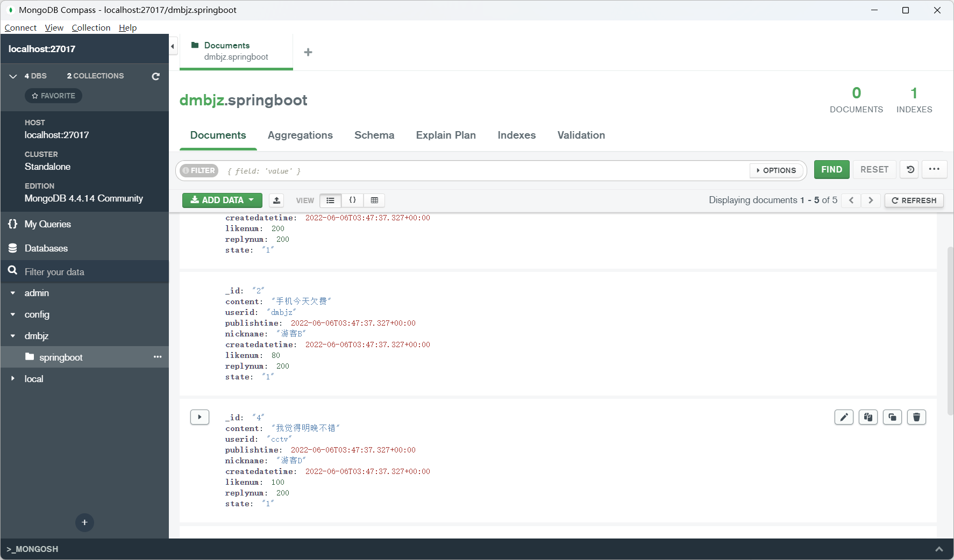The image size is (954, 560).
Task: Switch to table view
Action: pyautogui.click(x=374, y=200)
